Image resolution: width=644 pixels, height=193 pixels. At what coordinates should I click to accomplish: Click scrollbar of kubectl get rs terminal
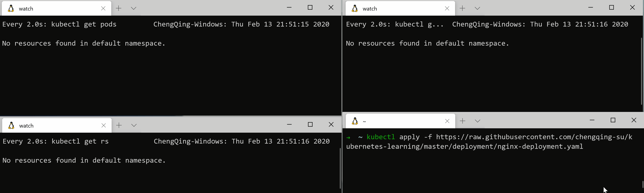(x=340, y=168)
